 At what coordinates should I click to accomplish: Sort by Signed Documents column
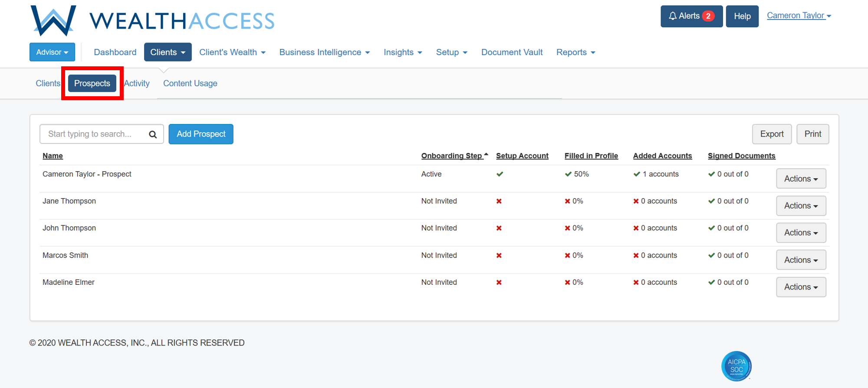pos(741,156)
